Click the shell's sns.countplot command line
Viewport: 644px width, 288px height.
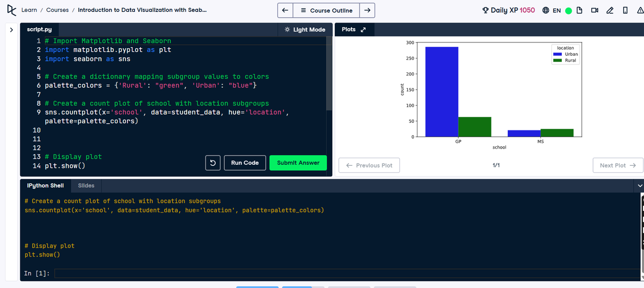[174, 210]
